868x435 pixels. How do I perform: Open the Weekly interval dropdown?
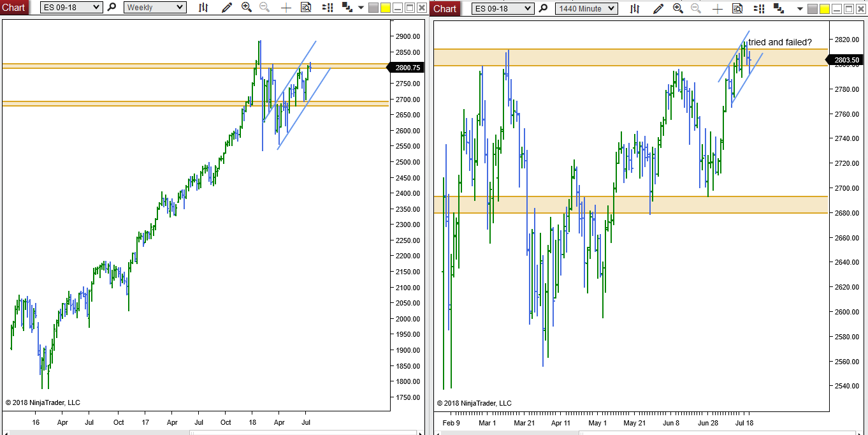click(155, 7)
